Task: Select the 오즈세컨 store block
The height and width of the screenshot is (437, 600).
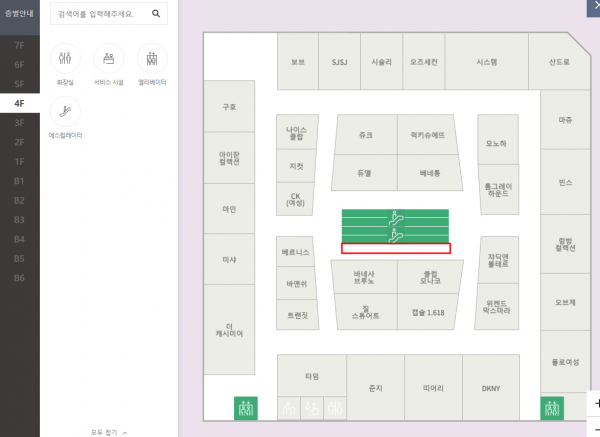Action: pos(424,62)
